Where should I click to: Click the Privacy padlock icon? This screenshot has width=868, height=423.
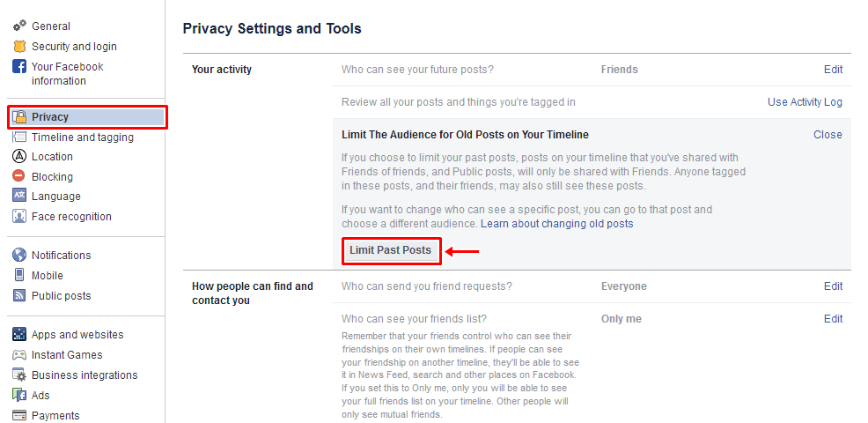click(19, 116)
